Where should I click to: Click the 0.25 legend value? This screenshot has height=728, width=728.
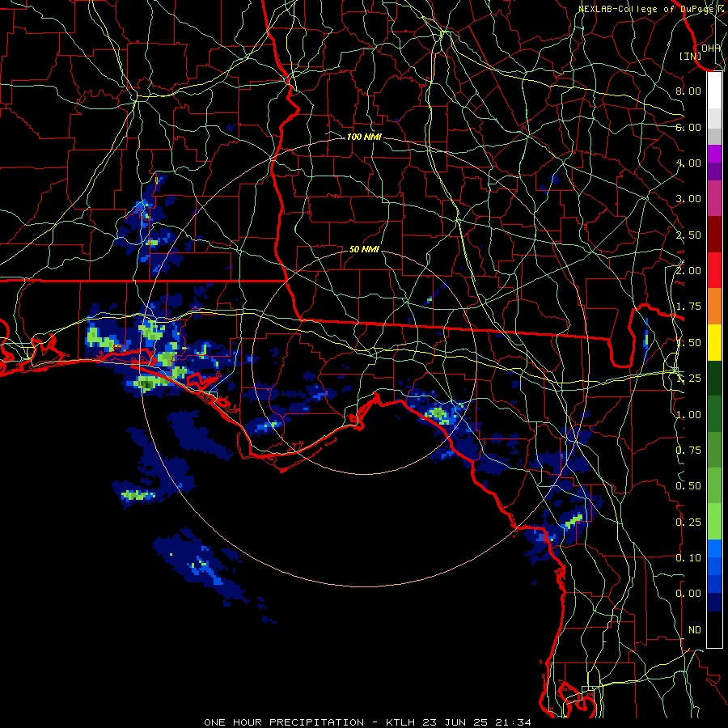tap(688, 523)
